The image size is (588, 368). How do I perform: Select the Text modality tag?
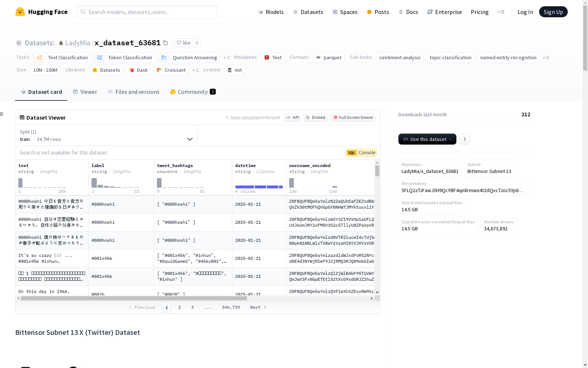273,57
